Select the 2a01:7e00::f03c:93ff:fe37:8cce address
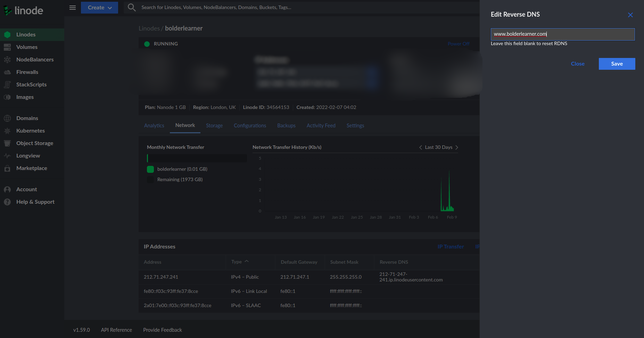This screenshot has height=338, width=644. click(177, 305)
